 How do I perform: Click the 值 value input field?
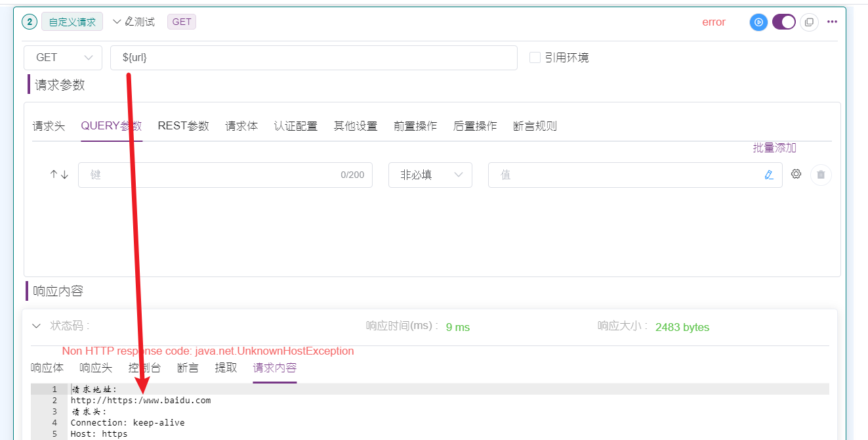click(x=635, y=175)
